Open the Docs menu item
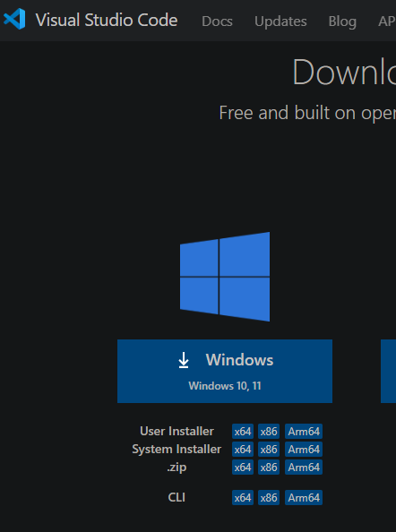 tap(217, 21)
